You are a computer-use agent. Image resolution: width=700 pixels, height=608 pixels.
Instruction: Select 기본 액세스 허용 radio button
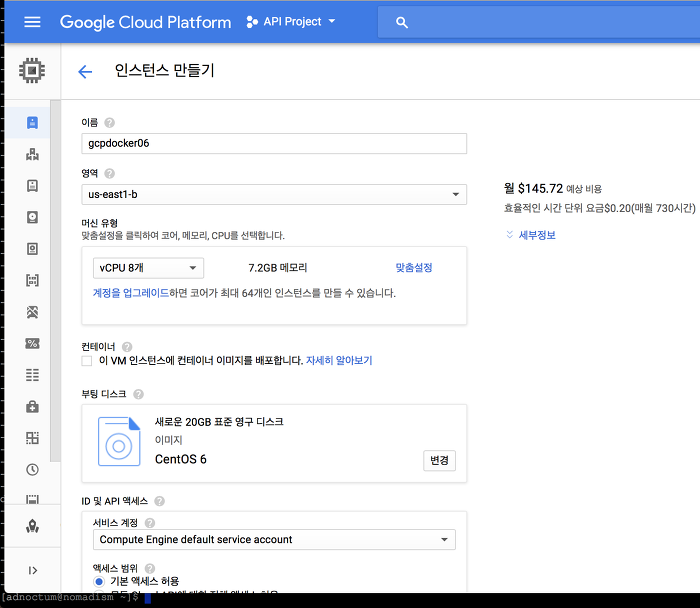click(x=99, y=581)
